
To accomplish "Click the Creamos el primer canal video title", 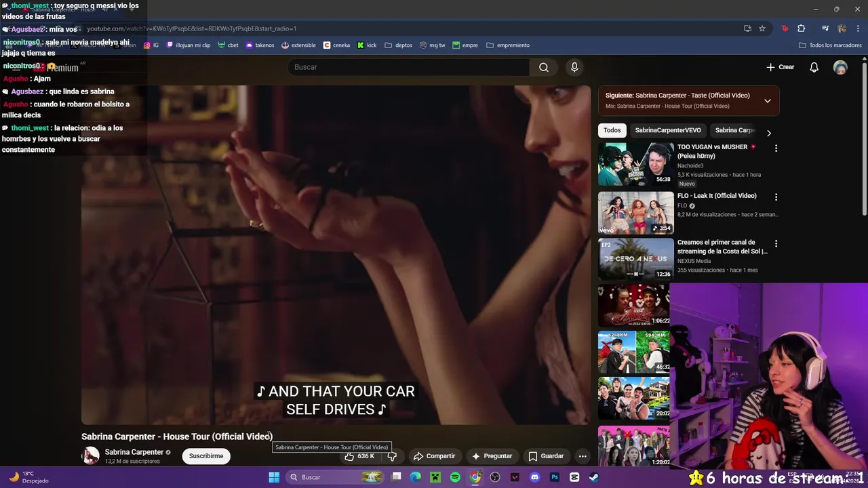I will [x=722, y=247].
